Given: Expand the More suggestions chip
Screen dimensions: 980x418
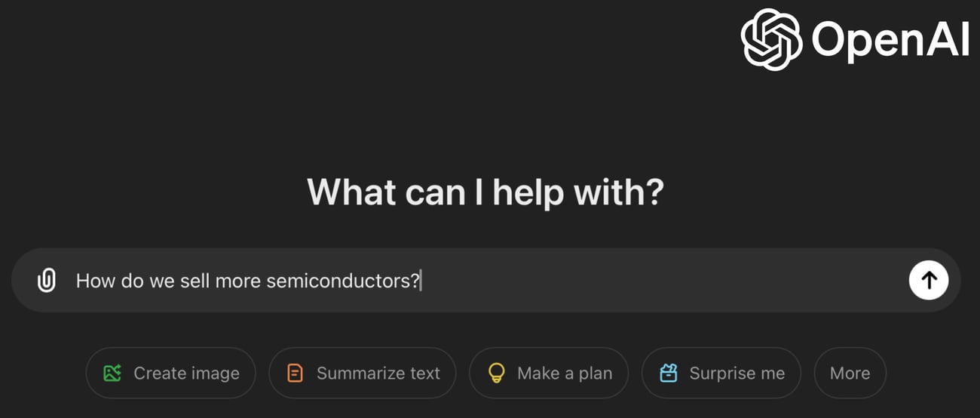Looking at the screenshot, I should pos(850,373).
